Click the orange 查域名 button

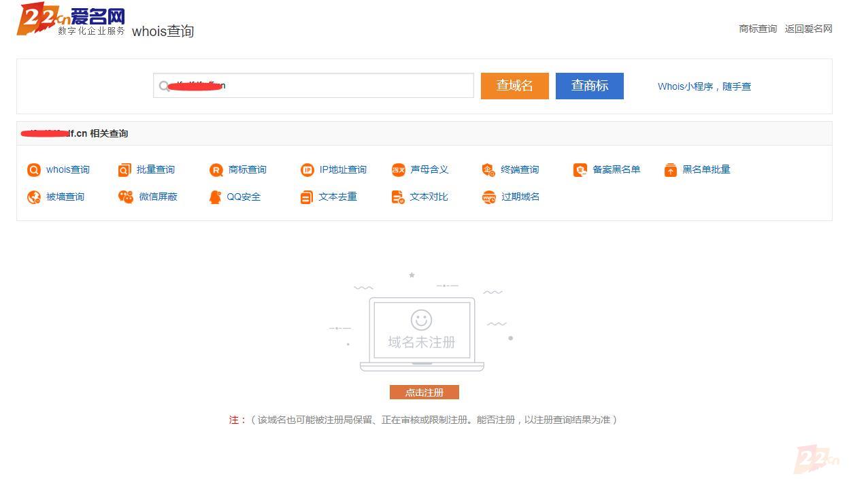pos(514,86)
